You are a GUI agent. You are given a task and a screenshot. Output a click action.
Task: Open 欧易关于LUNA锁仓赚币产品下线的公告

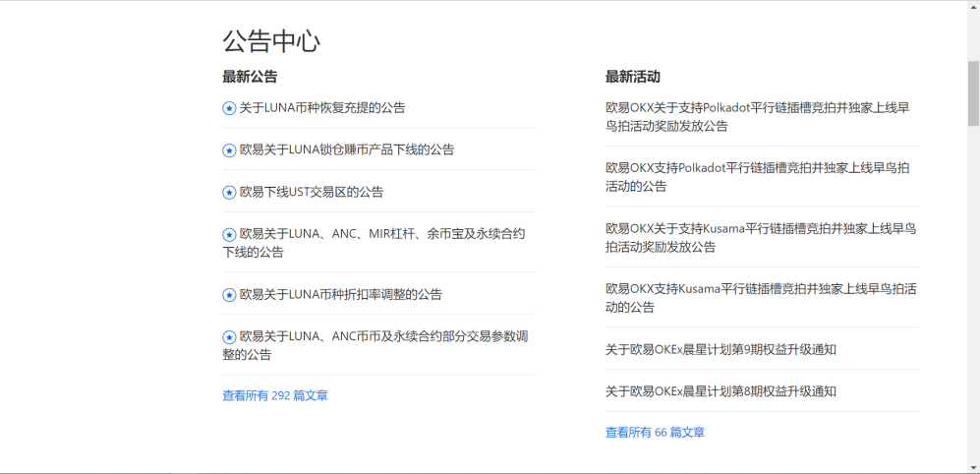pyautogui.click(x=347, y=150)
